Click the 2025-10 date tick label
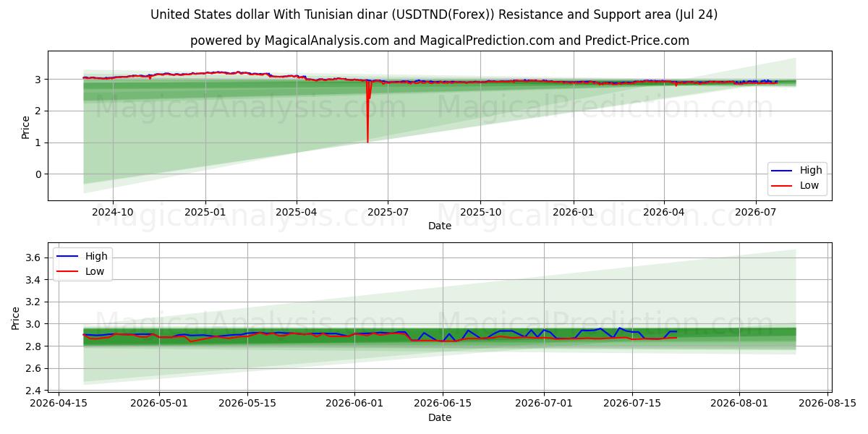Viewport: 868px width, 434px height. [480, 212]
